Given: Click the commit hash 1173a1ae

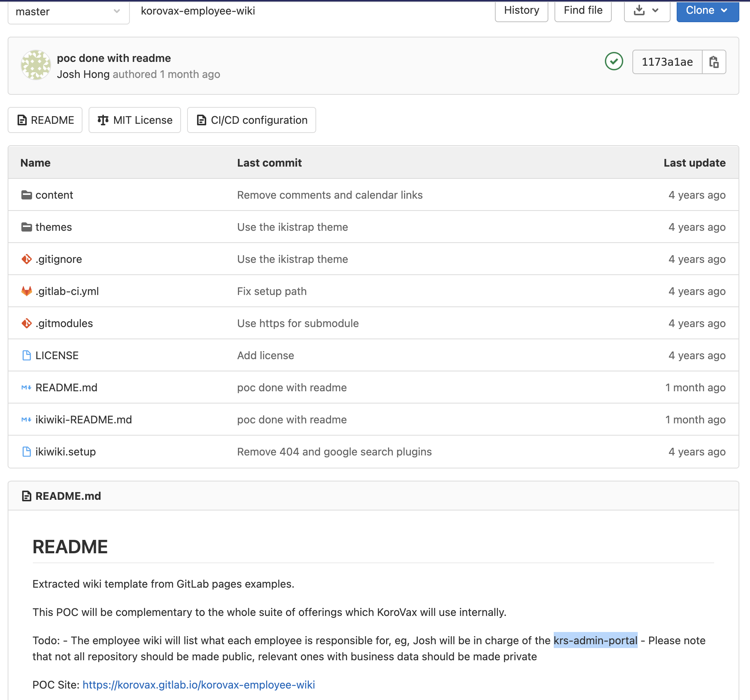Looking at the screenshot, I should [x=667, y=62].
